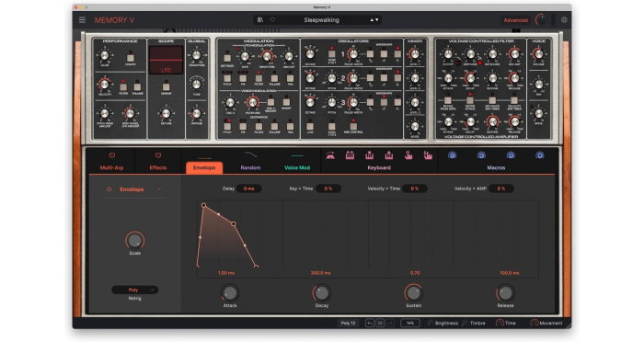This screenshot has height=342, width=644.
Task: Select the Envelope tab
Action: pyautogui.click(x=204, y=167)
